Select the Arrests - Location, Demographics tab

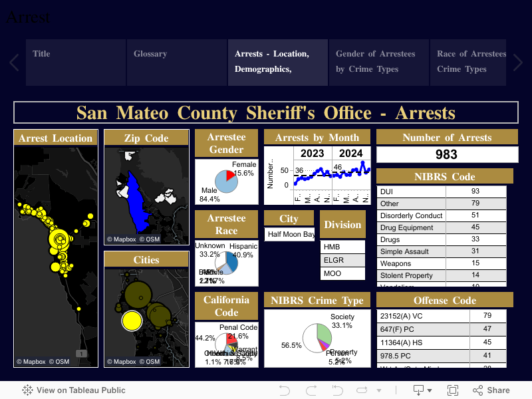pyautogui.click(x=278, y=63)
